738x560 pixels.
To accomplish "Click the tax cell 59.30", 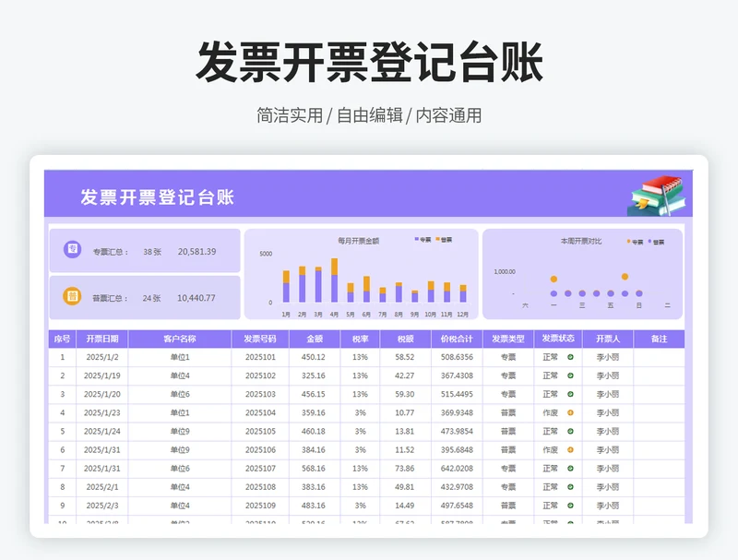I will pos(405,394).
